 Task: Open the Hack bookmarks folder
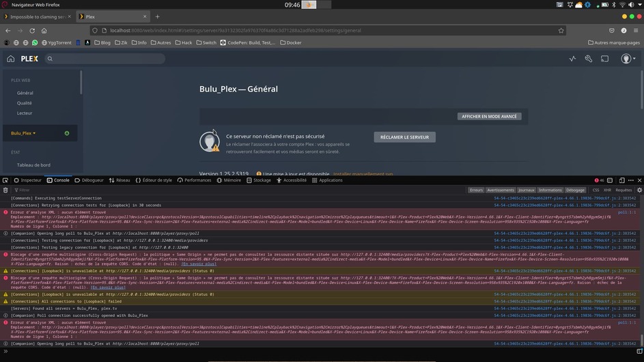pyautogui.click(x=184, y=42)
